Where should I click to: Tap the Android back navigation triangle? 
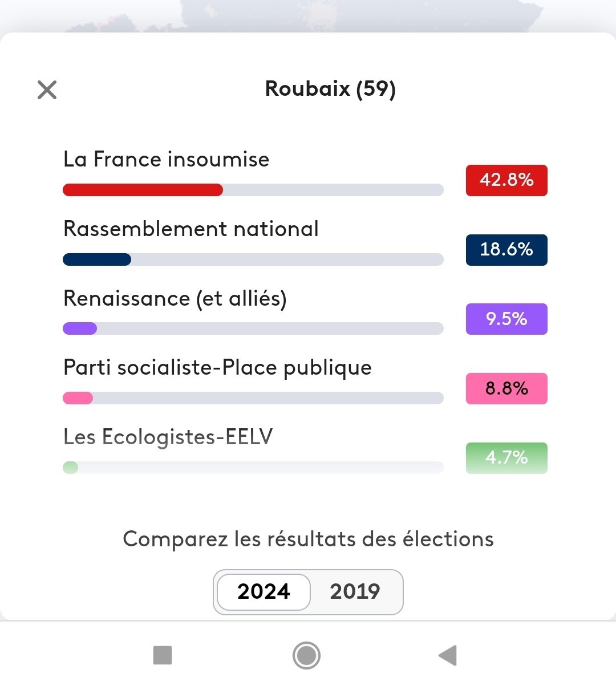coord(448,655)
